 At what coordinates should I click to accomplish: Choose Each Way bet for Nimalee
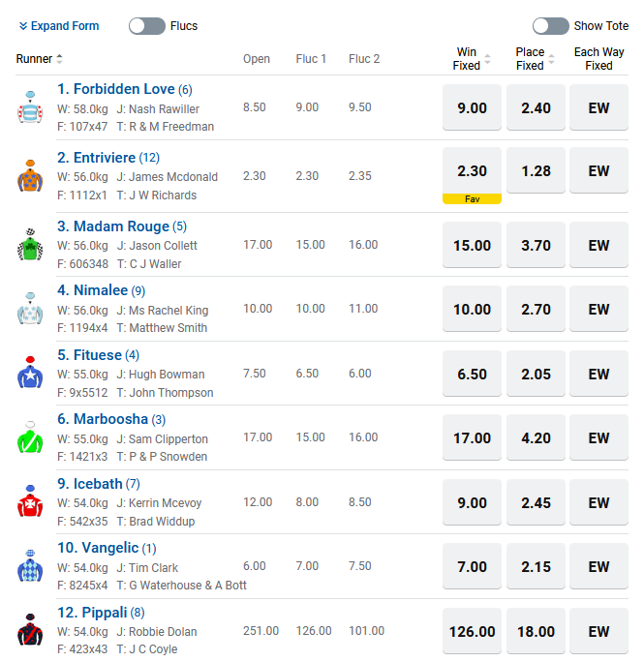(x=598, y=310)
